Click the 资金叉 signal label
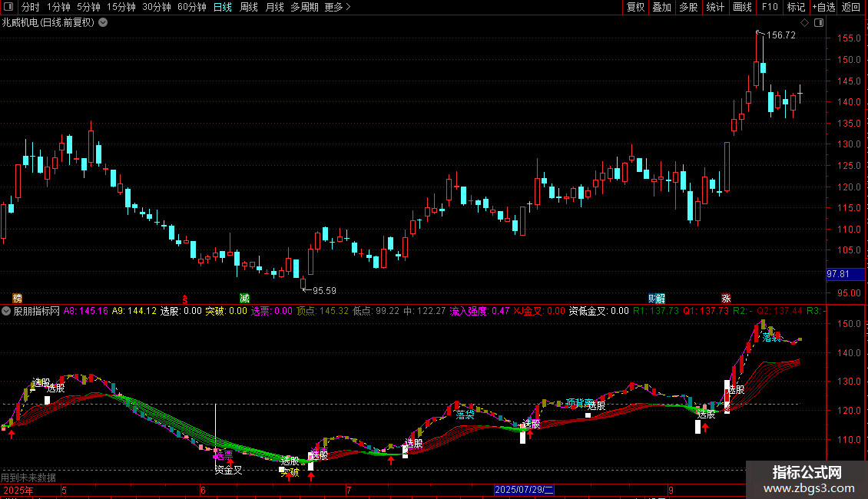Viewport: 868px width, 499px height. tap(229, 471)
